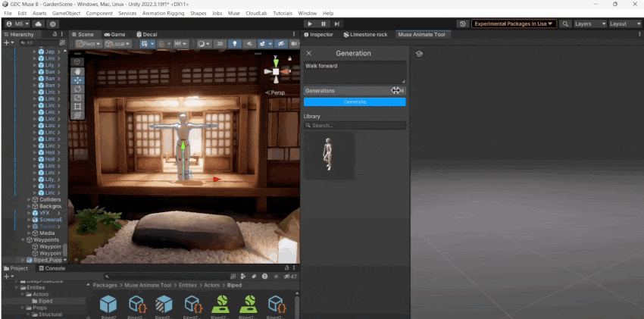This screenshot has height=319, width=644.
Task: Click the first blue Biped prefab asset
Action: tap(108, 304)
